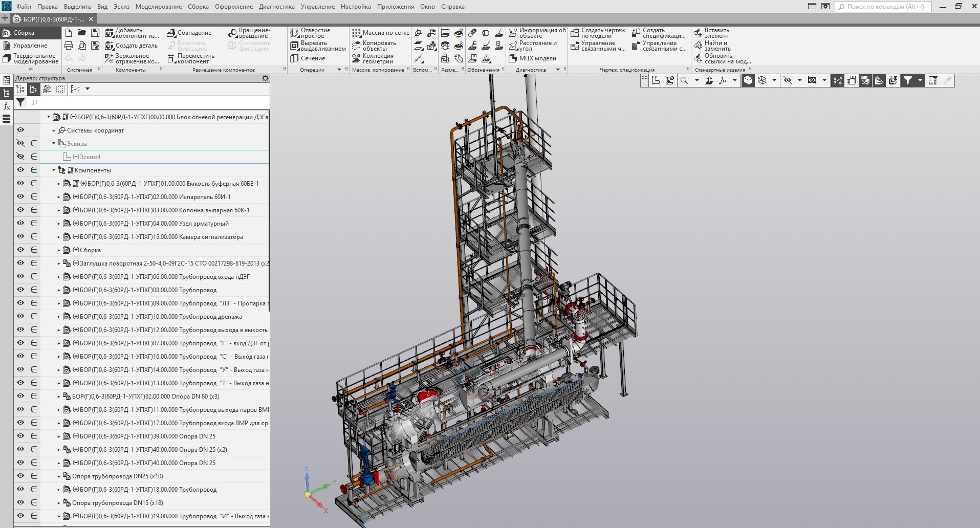
Task: Open the 'Диагностика' menu
Action: [x=276, y=7]
